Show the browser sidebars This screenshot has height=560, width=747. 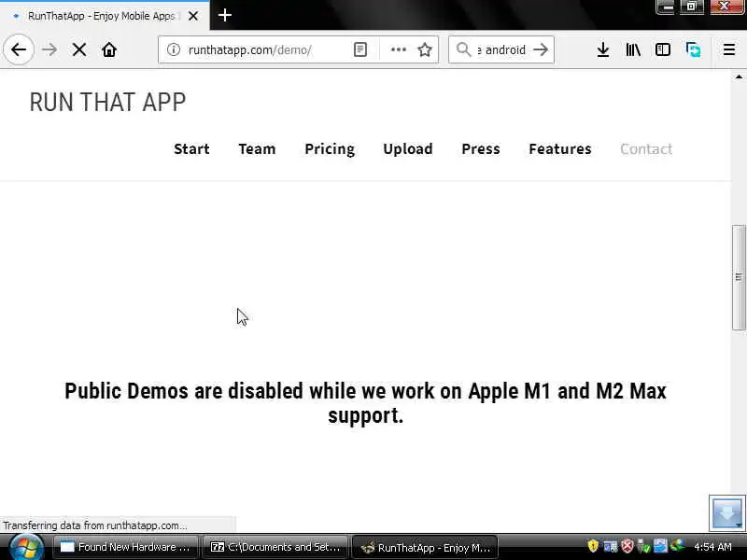(663, 49)
